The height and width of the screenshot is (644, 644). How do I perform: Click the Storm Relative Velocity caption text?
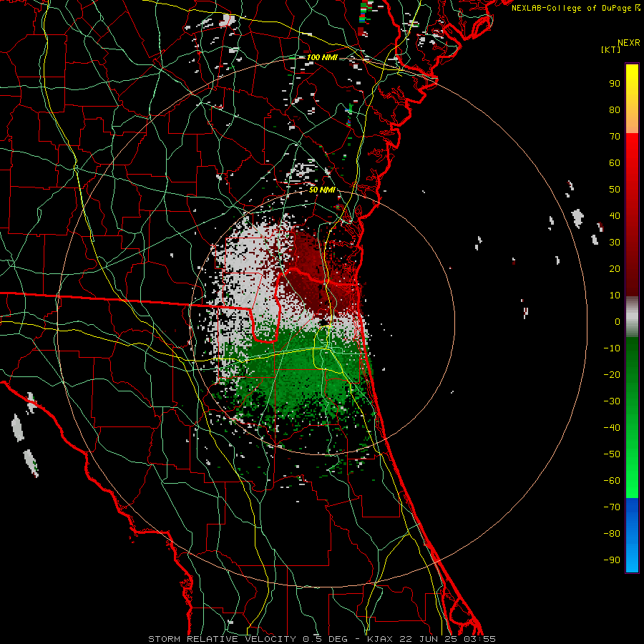coord(322,639)
